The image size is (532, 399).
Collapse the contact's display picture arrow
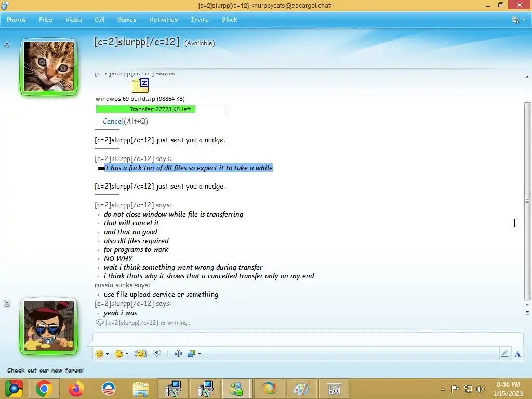(7, 44)
